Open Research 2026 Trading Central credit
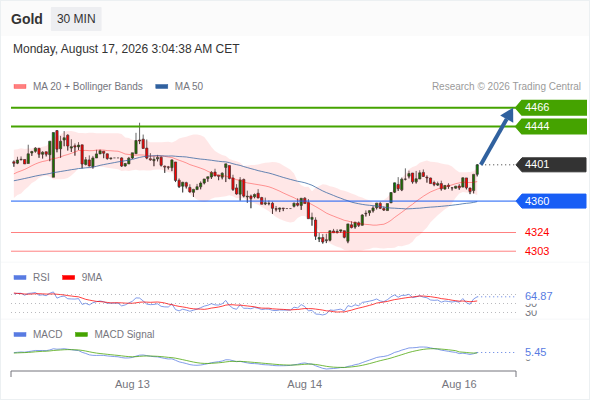 [506, 87]
